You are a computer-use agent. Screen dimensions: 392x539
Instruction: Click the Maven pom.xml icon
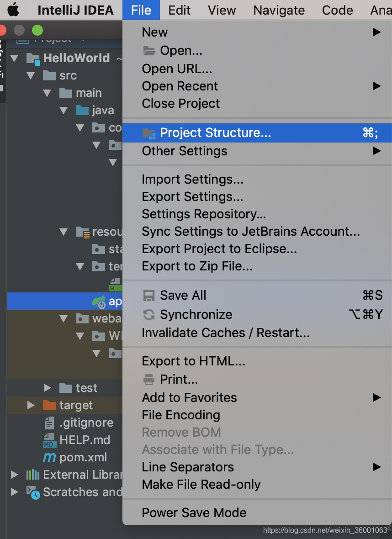point(49,457)
